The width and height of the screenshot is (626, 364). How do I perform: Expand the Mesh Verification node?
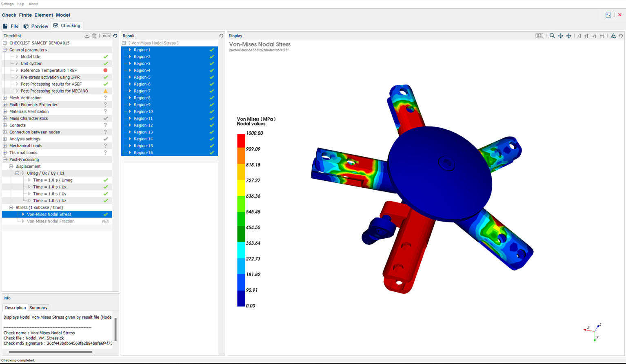[5, 98]
